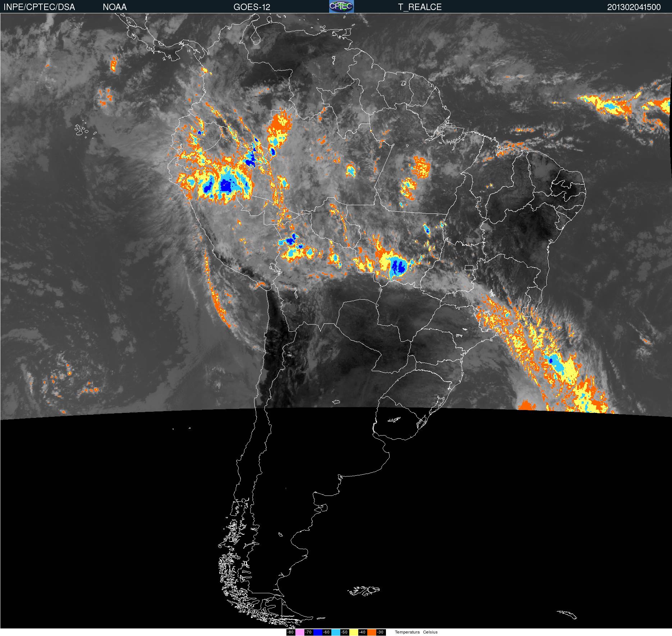672x636 pixels.
Task: Click the GOES-12 satellite label
Action: click(x=252, y=7)
